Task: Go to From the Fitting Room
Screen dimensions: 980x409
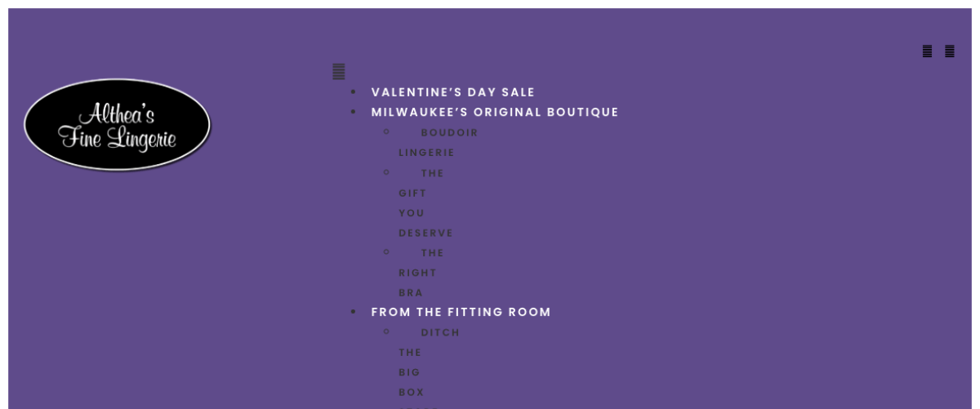Action: (x=461, y=312)
